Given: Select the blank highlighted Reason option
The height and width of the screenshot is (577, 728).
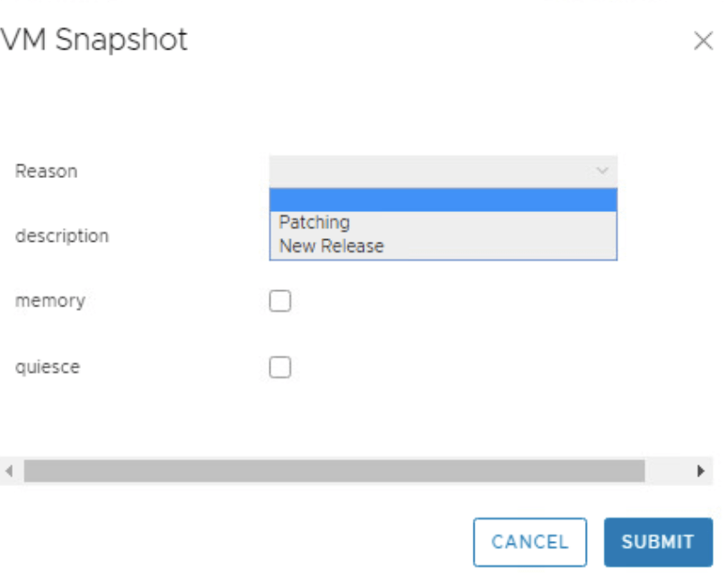Looking at the screenshot, I should (x=443, y=200).
